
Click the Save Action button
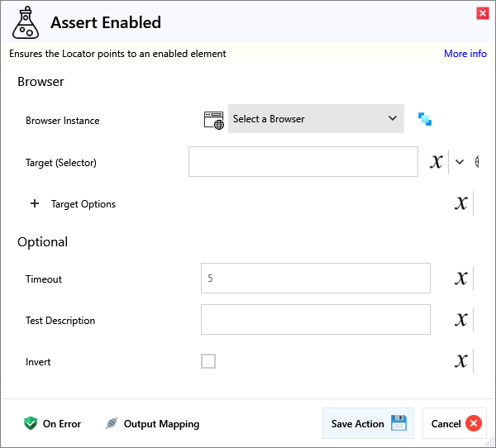pyautogui.click(x=368, y=423)
